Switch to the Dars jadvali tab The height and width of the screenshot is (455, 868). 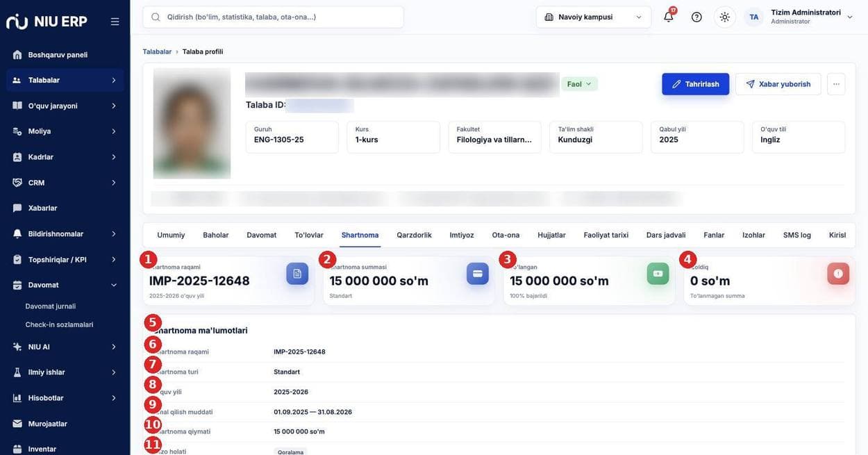click(x=666, y=235)
